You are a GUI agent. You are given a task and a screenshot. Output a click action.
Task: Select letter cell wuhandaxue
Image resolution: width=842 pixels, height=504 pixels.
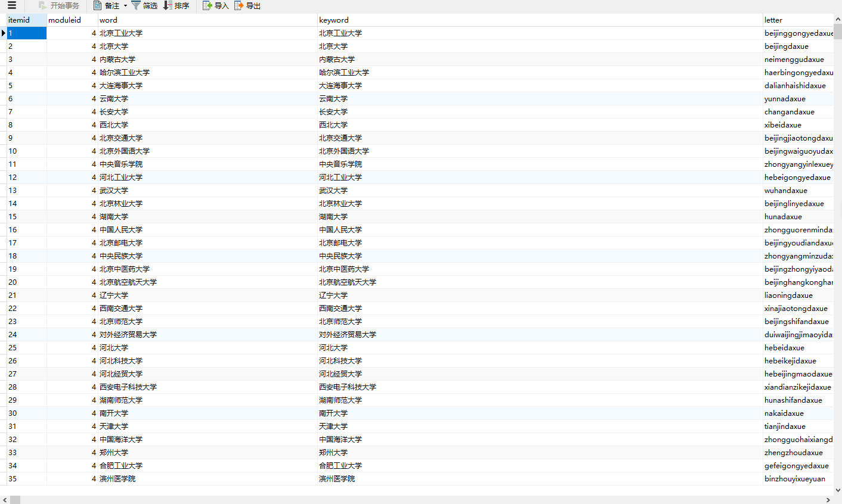pyautogui.click(x=798, y=190)
